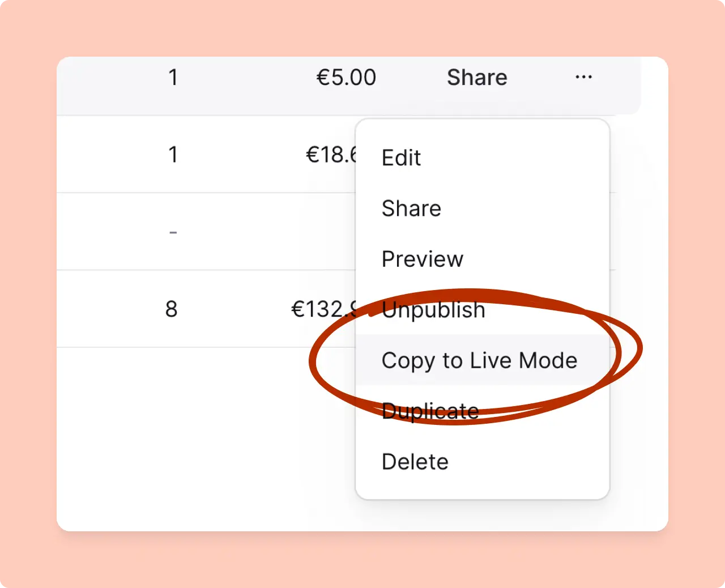
Task: Click Delete at the bottom of the menu
Action: pos(415,461)
